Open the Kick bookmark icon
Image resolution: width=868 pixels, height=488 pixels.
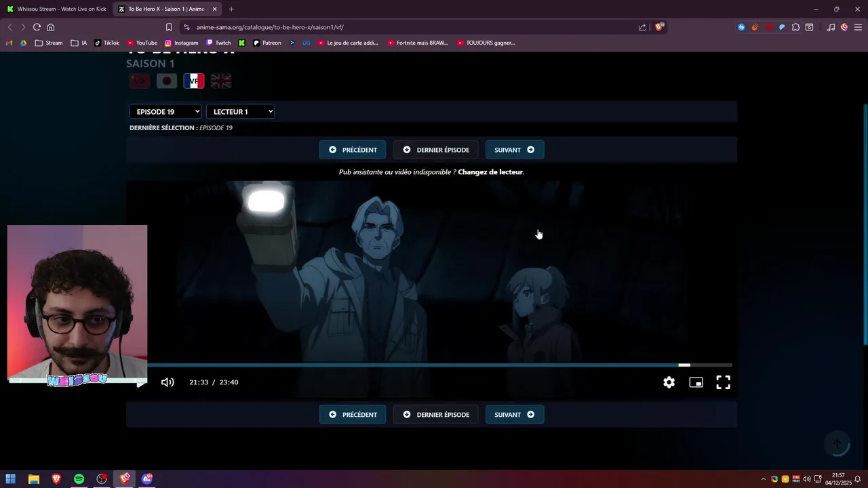pos(241,43)
